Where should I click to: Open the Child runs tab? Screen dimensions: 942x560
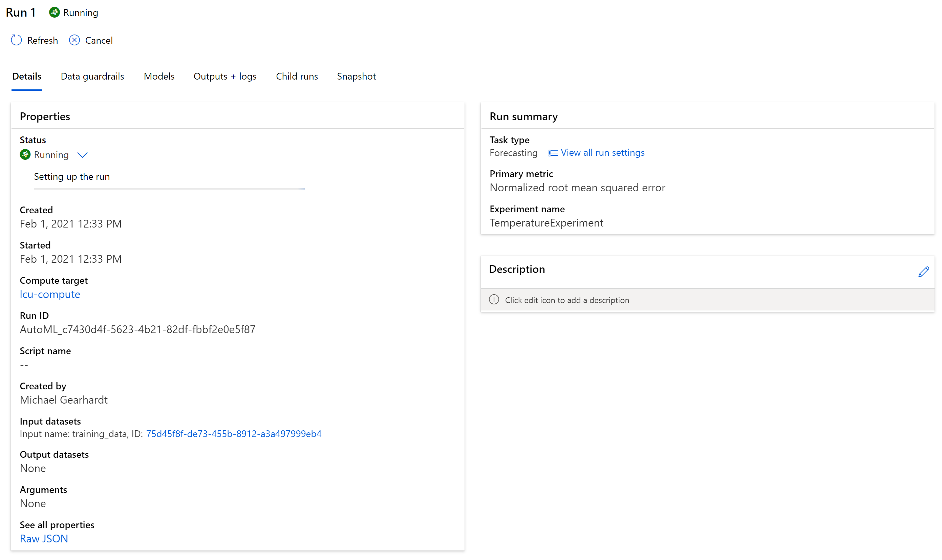297,76
